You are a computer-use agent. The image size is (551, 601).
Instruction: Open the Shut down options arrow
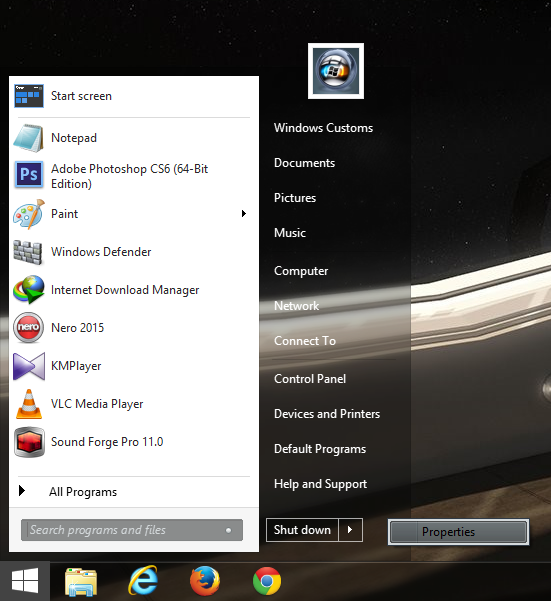pyautogui.click(x=350, y=530)
